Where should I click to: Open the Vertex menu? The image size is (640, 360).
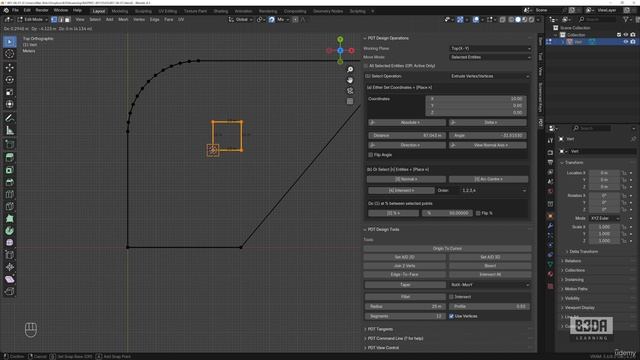tap(139, 20)
